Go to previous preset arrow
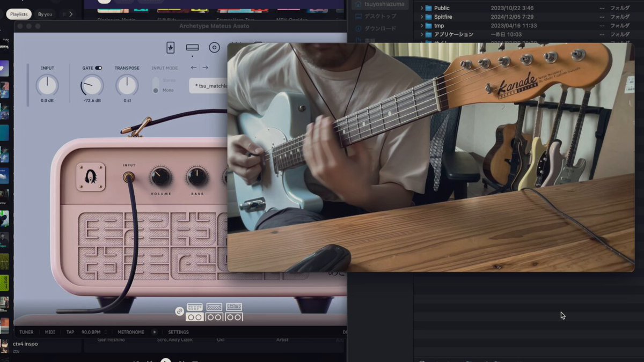Viewport: 644px width, 362px height. click(x=194, y=68)
